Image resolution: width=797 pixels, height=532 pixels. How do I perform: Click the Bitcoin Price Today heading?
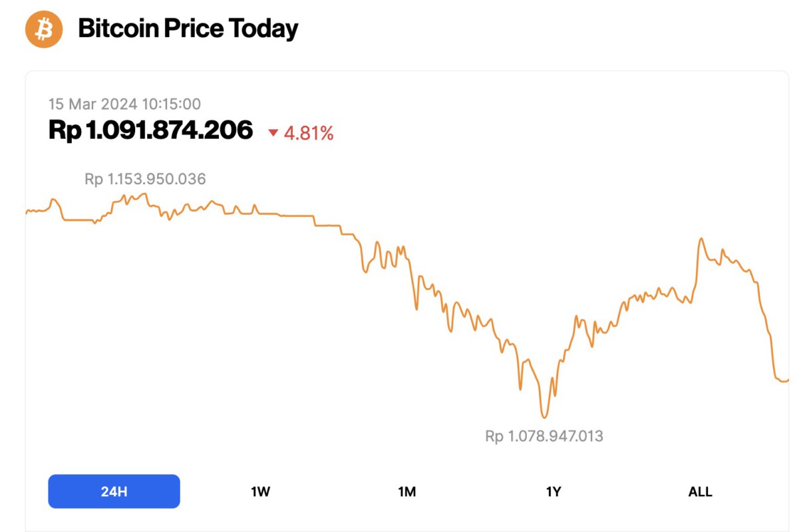click(x=189, y=29)
